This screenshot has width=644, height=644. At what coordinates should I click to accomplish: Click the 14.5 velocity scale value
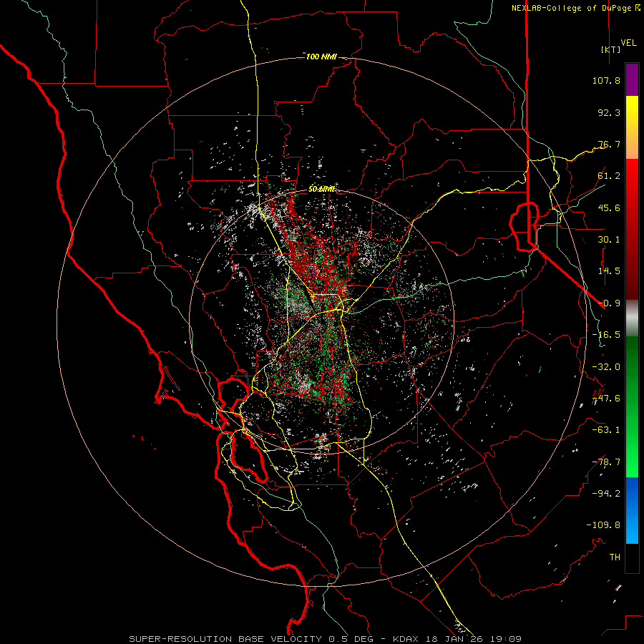click(609, 271)
